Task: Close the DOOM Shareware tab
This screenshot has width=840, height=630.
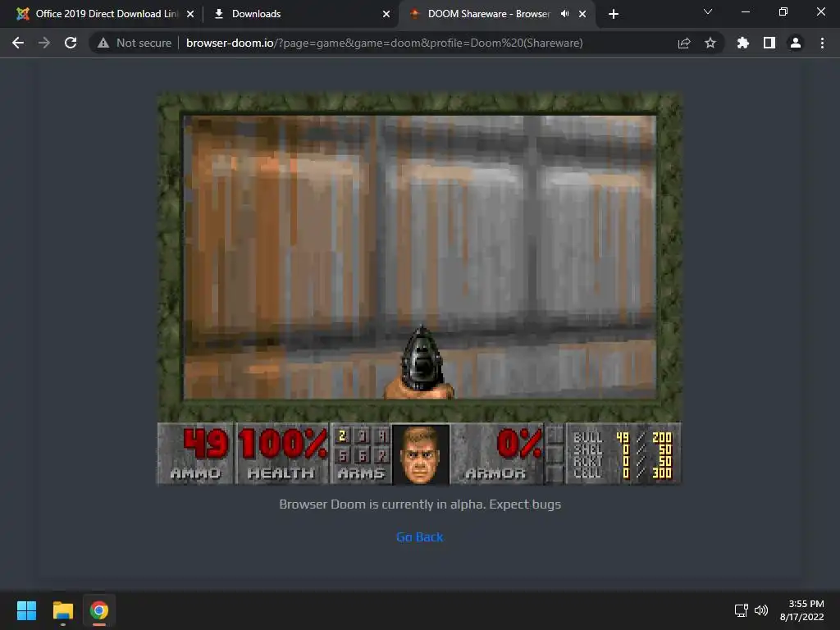Action: tap(582, 14)
